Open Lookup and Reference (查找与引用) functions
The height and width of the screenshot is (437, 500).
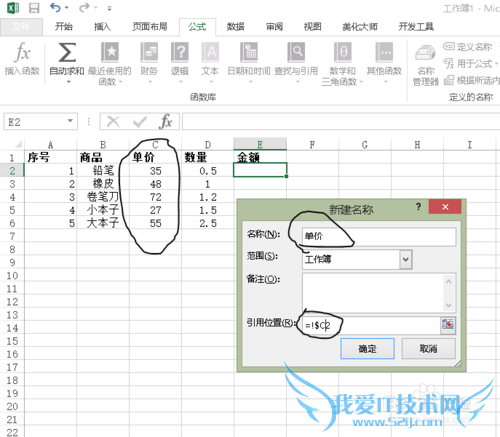296,63
